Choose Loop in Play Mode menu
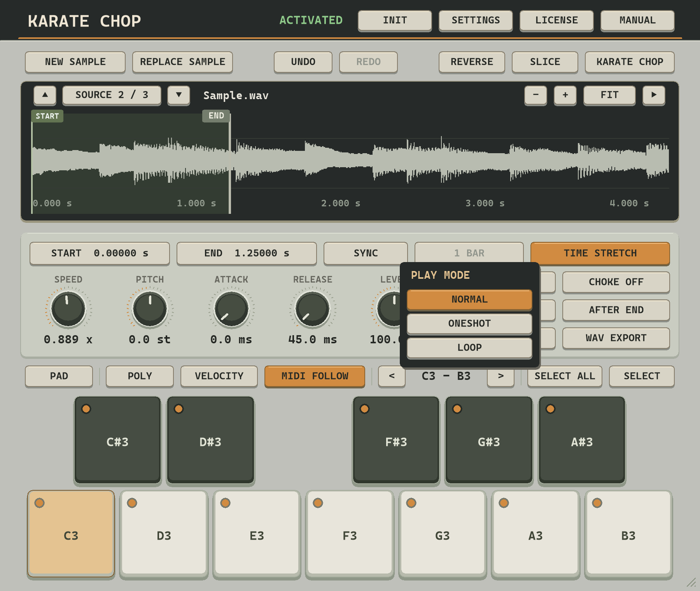 tap(469, 348)
